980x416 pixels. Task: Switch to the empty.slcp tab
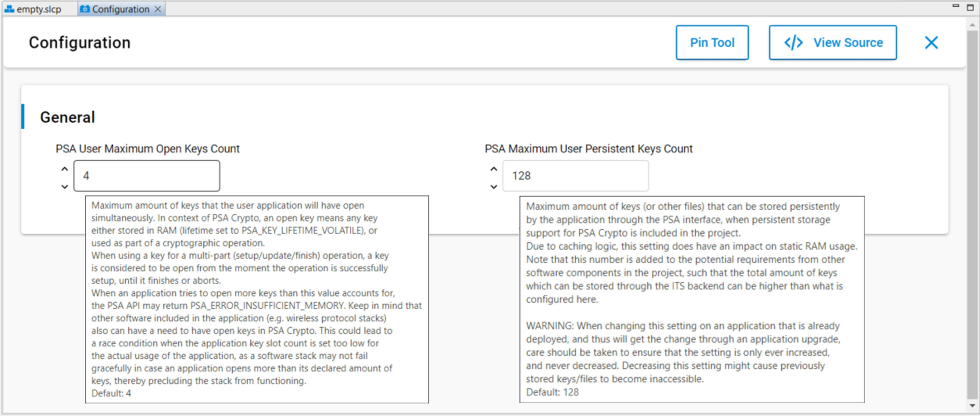pyautogui.click(x=33, y=9)
